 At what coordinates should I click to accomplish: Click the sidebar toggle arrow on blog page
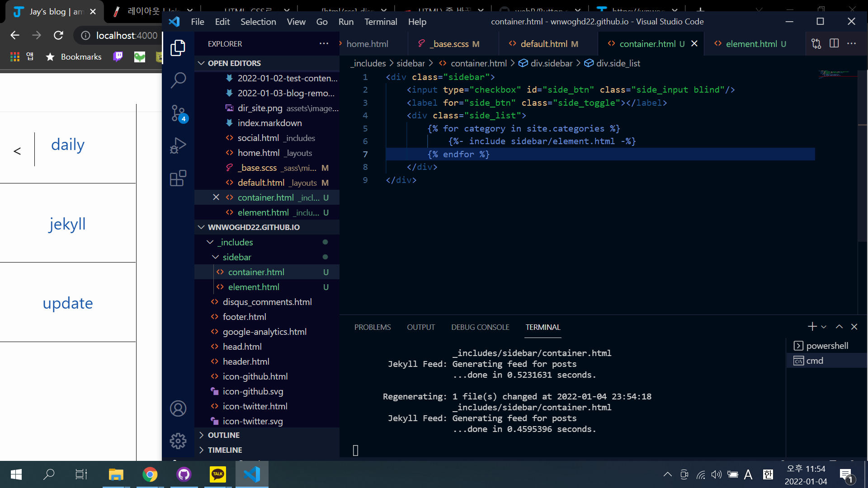pyautogui.click(x=17, y=151)
